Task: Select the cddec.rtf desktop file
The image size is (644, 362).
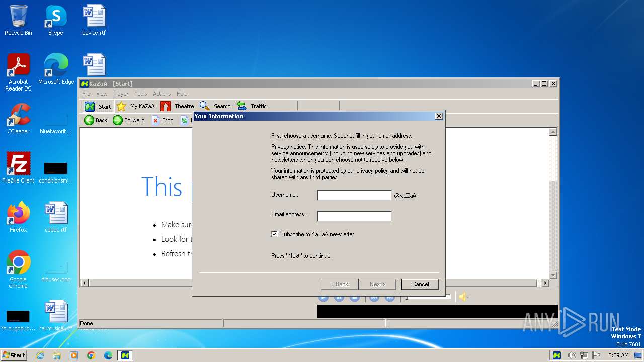Action: click(x=56, y=217)
